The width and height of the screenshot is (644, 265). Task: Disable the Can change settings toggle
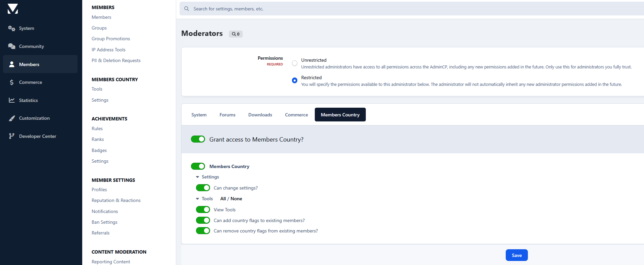tap(203, 188)
